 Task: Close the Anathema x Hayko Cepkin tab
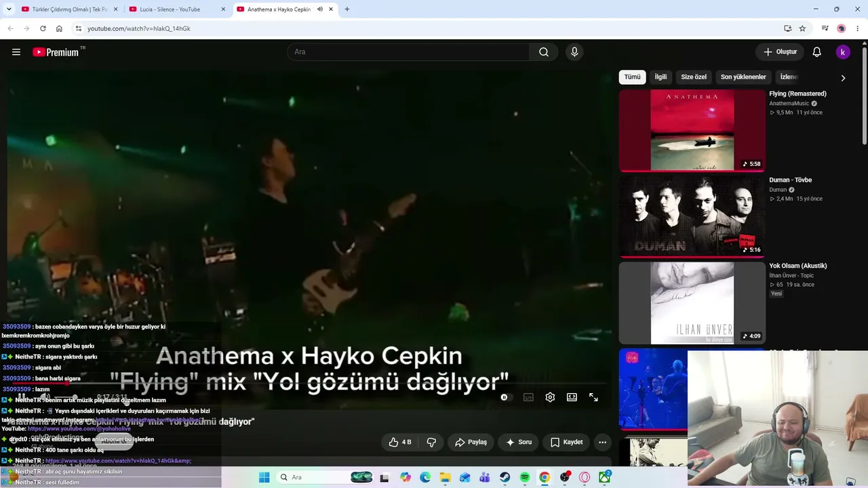point(331,9)
